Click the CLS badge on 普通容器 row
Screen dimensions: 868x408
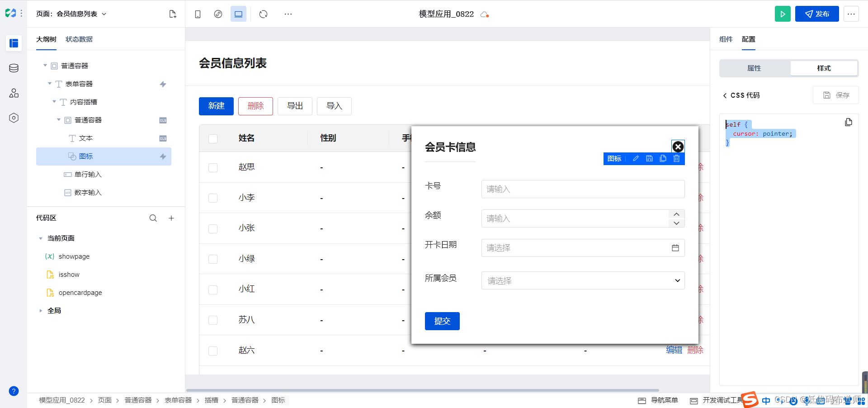point(163,120)
